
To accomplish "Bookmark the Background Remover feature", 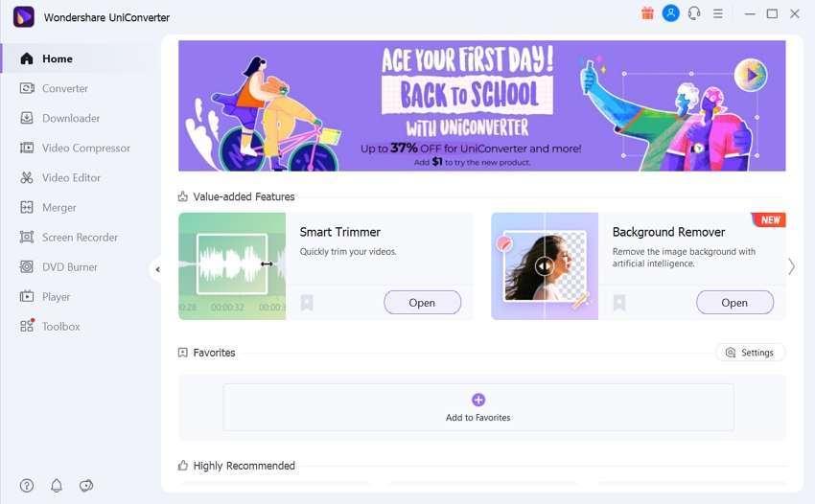I will click(619, 303).
